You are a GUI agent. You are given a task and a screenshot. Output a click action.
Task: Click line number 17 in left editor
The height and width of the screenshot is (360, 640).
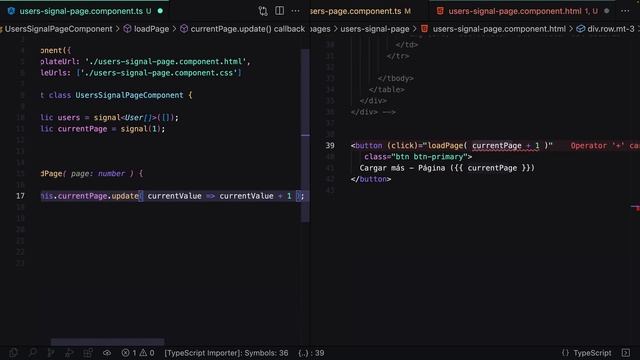(20, 196)
